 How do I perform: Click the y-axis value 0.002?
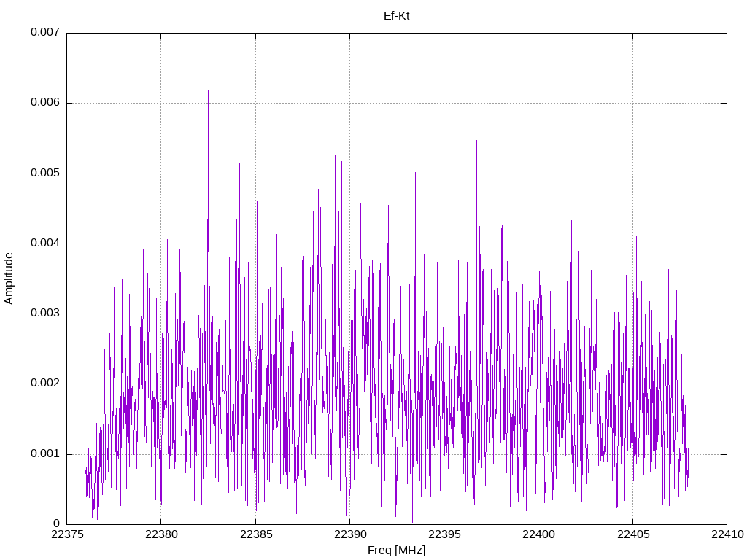45,384
